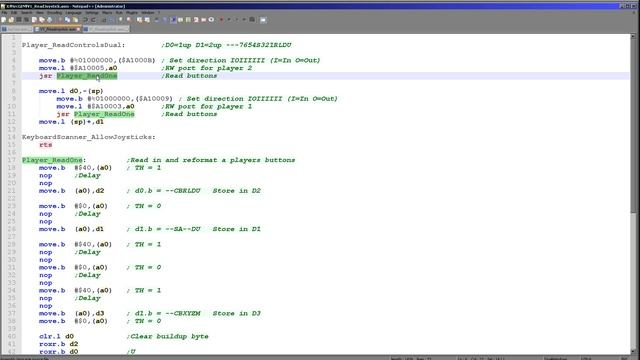Click the last icon on the toolbar
This screenshot has height=360, width=640.
263,20
